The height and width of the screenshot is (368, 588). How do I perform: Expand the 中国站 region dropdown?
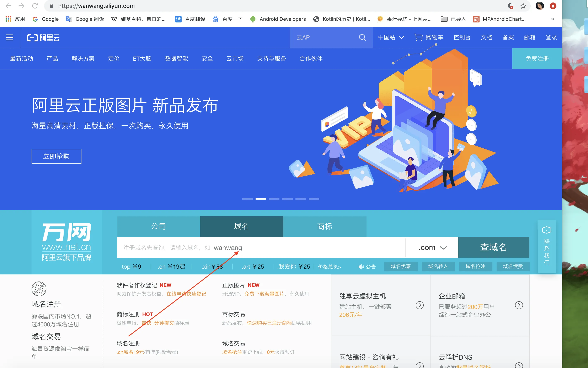[391, 37]
